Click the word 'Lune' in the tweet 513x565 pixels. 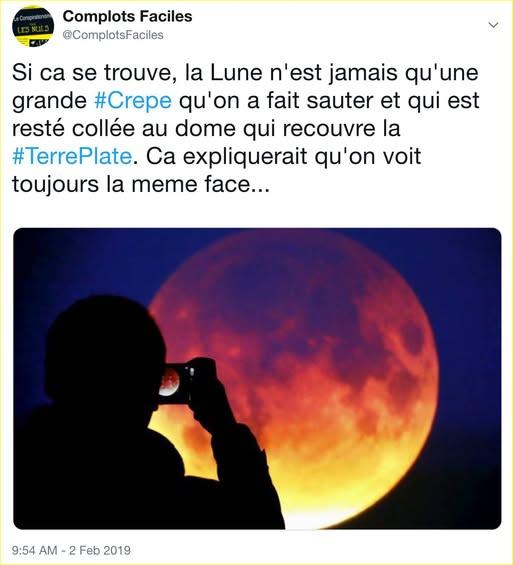(236, 72)
